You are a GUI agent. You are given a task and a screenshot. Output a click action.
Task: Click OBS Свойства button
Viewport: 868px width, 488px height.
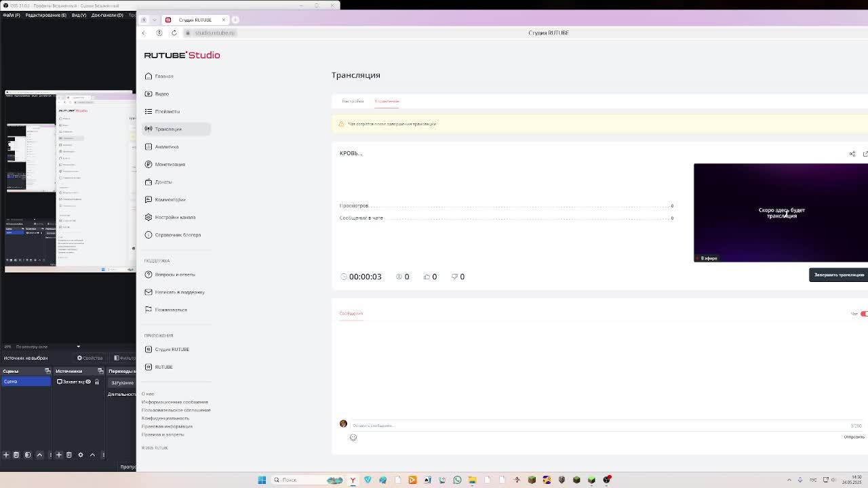(x=90, y=358)
